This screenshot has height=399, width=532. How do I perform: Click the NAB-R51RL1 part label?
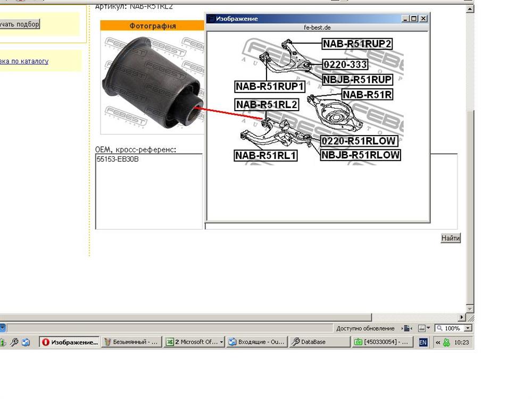pyautogui.click(x=265, y=155)
